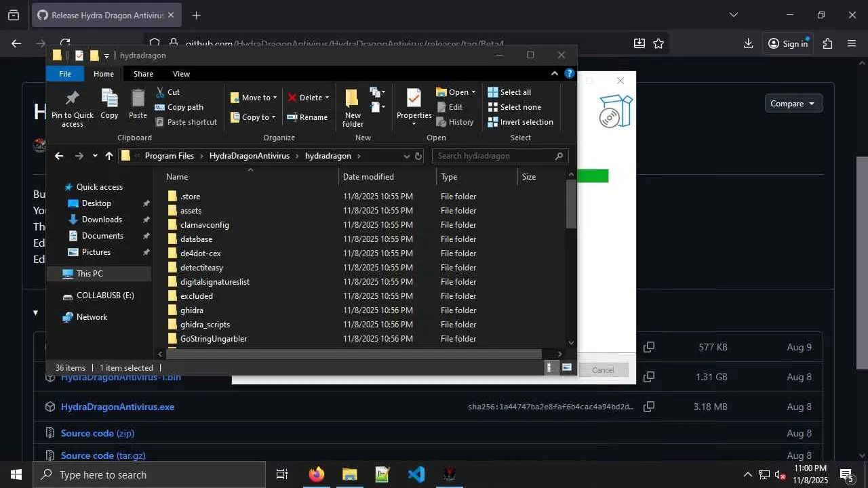Click the Edit ribbon button
Viewport: 868px width, 488px height.
pyautogui.click(x=449, y=107)
